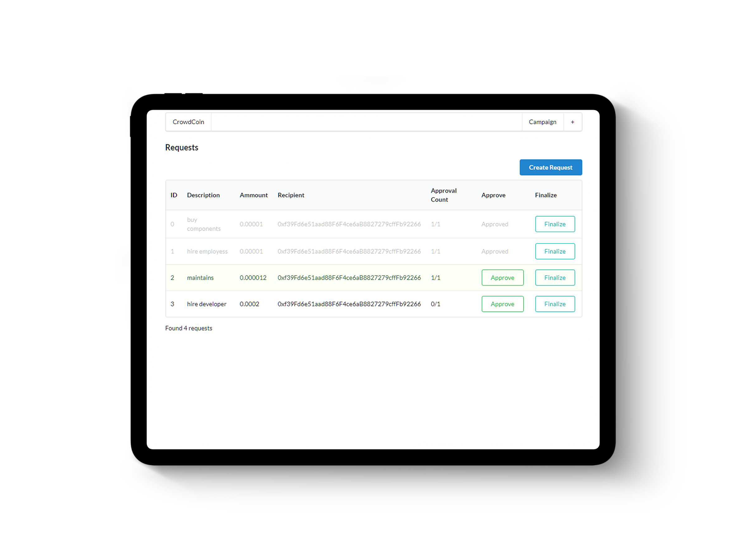Click the Create Request button
This screenshot has width=747, height=560.
click(x=551, y=167)
